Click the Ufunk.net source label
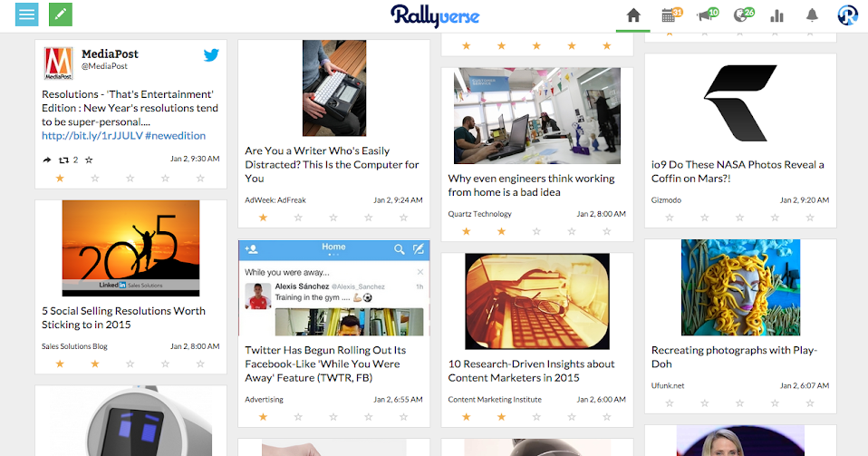The height and width of the screenshot is (456, 868). click(668, 385)
